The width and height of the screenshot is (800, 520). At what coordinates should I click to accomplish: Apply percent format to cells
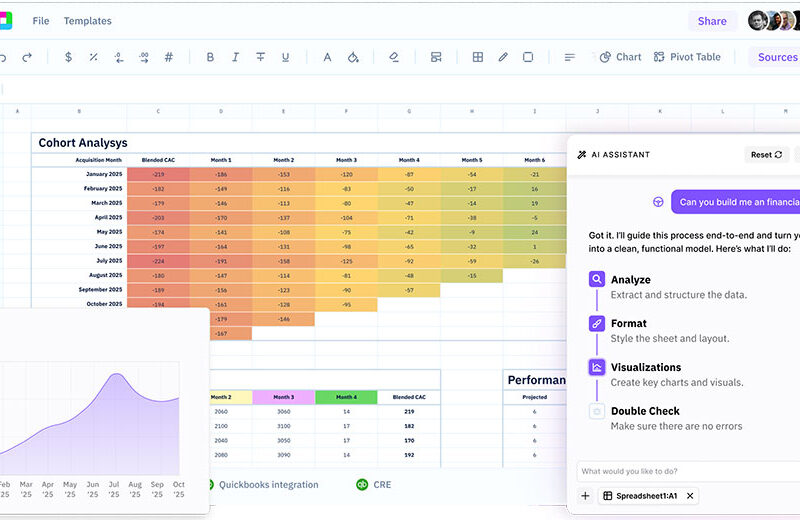tap(93, 57)
